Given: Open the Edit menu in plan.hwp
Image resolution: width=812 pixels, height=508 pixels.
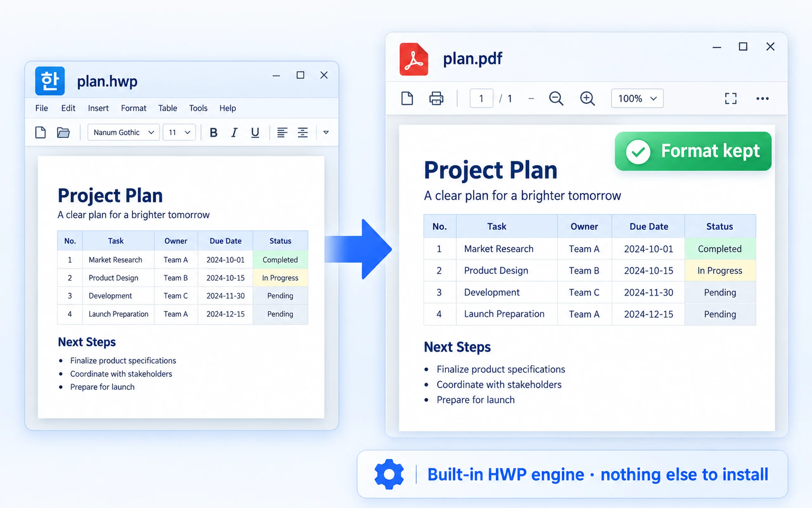Looking at the screenshot, I should coord(68,108).
